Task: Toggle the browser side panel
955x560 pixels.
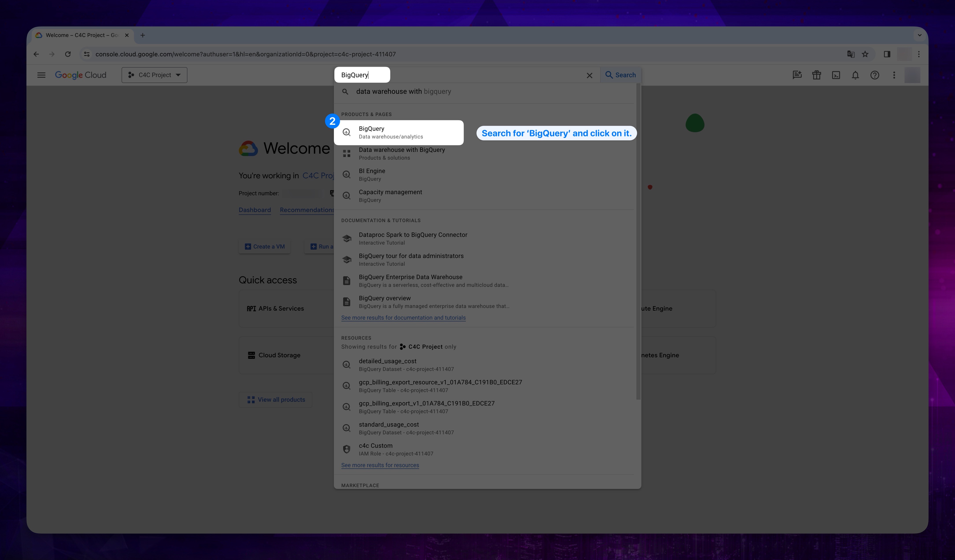Action: point(887,54)
